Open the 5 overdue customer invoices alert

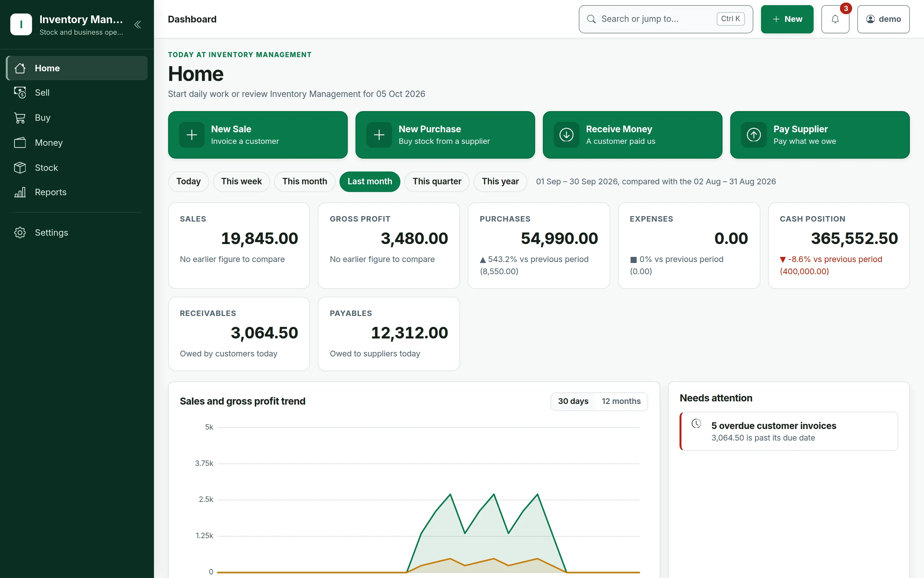point(789,431)
